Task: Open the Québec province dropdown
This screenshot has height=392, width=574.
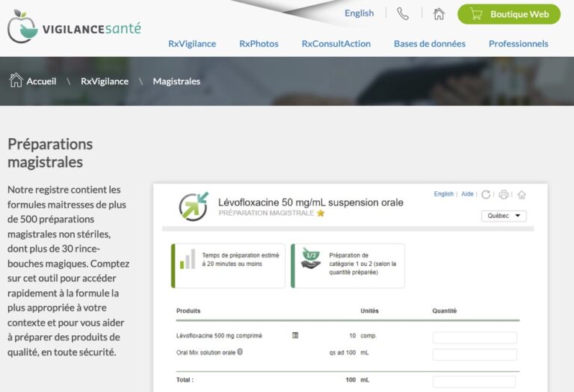Action: (504, 216)
